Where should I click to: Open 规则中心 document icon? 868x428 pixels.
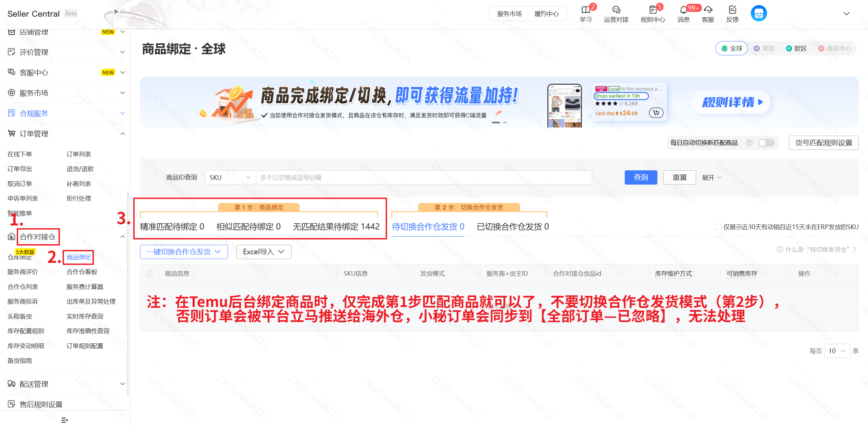[652, 10]
